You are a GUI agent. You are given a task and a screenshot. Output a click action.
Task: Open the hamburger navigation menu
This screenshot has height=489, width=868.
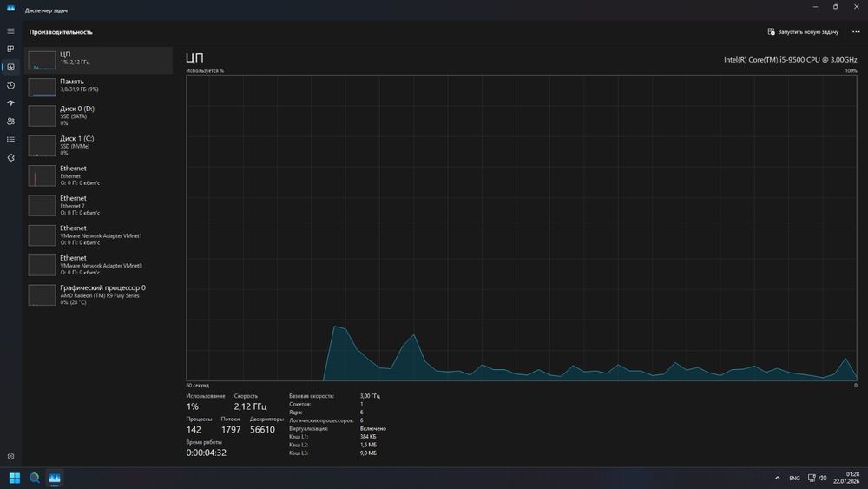coord(10,31)
